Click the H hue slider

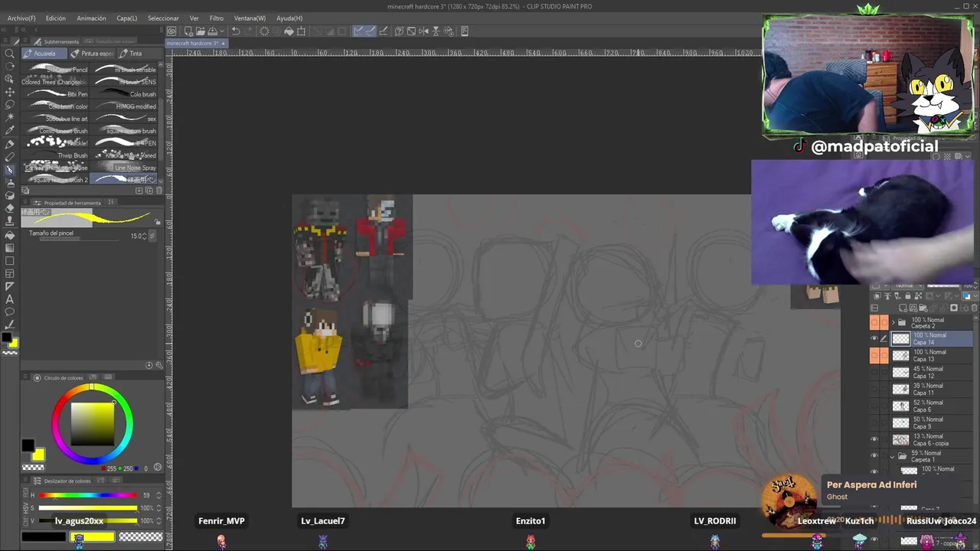click(x=88, y=495)
